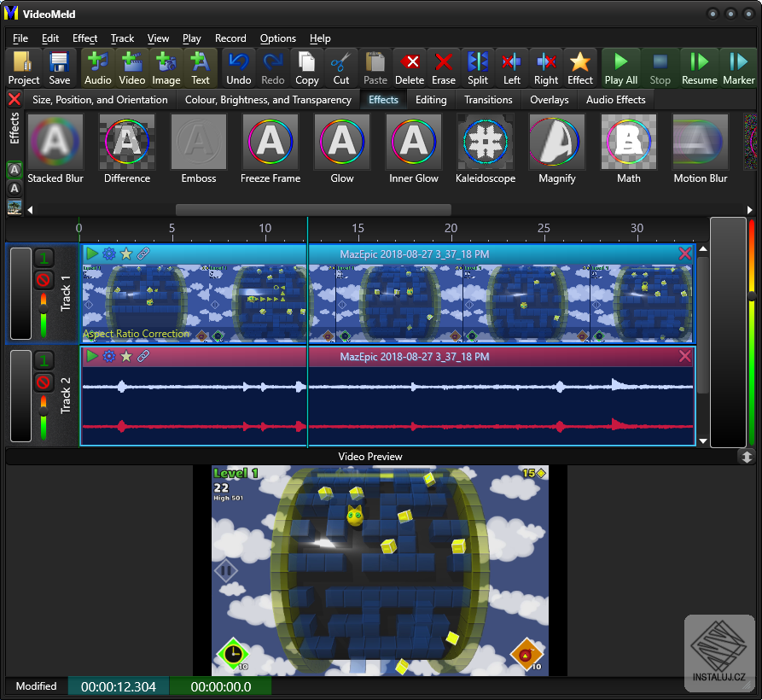762x700 pixels.
Task: Click the Delete toolbar icon
Action: [x=410, y=68]
